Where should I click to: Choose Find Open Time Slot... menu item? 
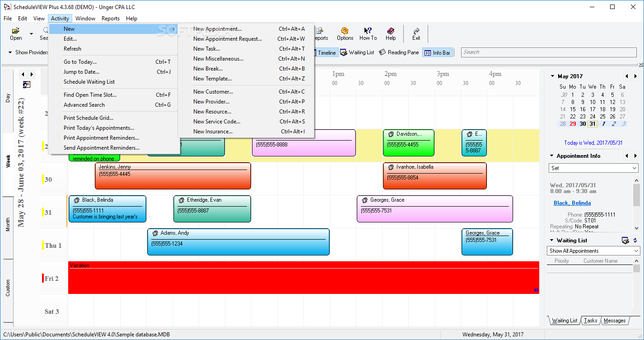click(114, 95)
